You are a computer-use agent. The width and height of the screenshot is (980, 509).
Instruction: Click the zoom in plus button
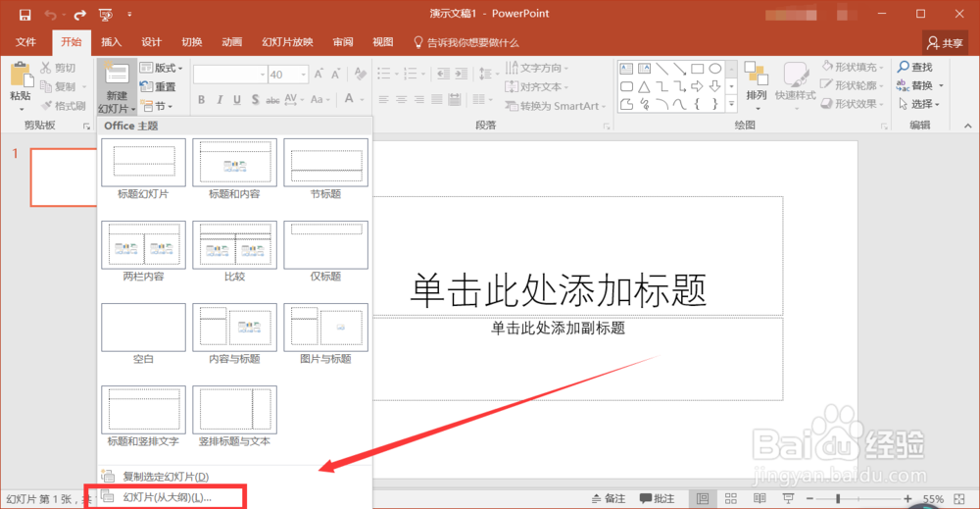click(x=907, y=498)
